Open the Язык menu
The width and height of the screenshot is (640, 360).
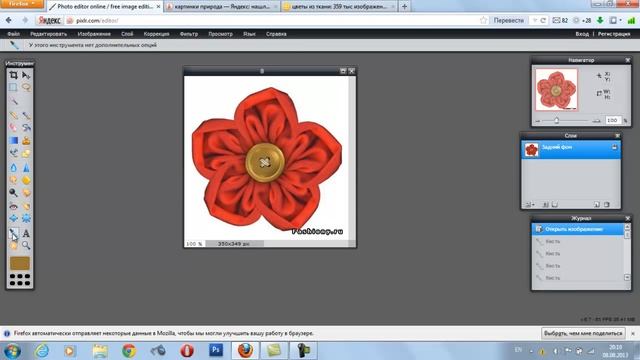click(249, 34)
